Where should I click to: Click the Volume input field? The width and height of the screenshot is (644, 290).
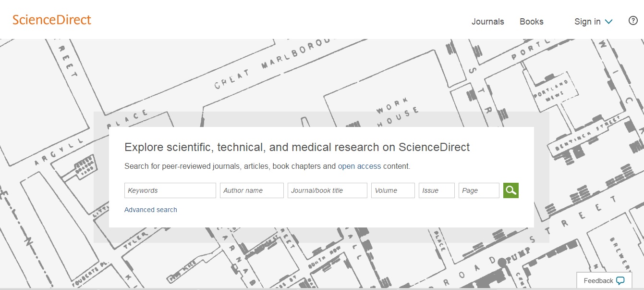tap(393, 190)
